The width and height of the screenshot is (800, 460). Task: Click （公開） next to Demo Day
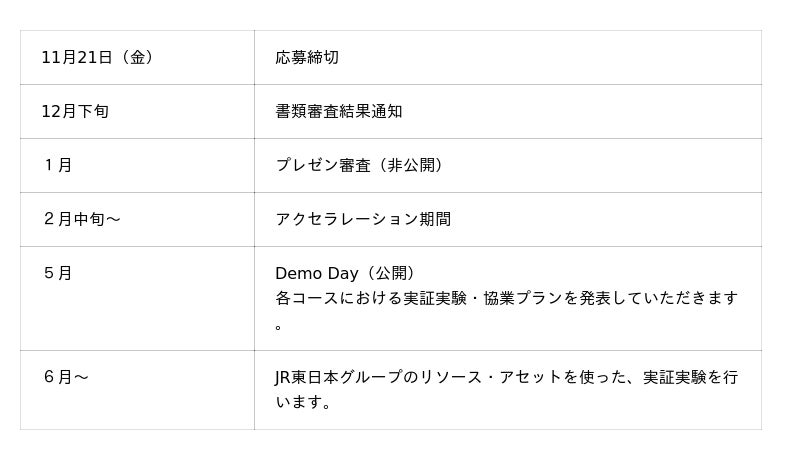389,273
